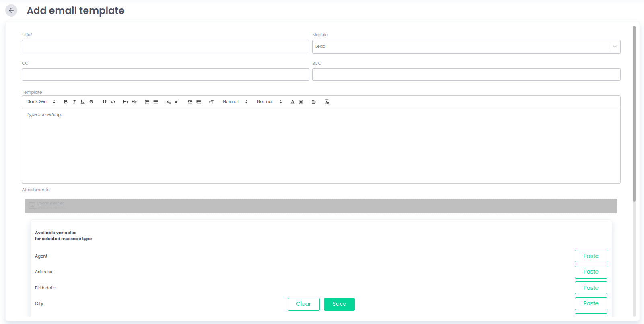
Task: Toggle bold formatting in template editor
Action: [x=66, y=102]
